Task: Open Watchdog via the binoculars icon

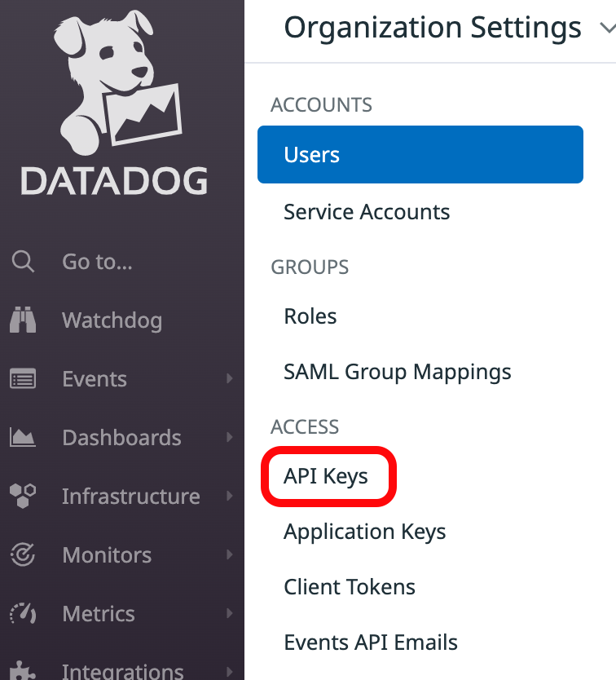Action: 23,320
